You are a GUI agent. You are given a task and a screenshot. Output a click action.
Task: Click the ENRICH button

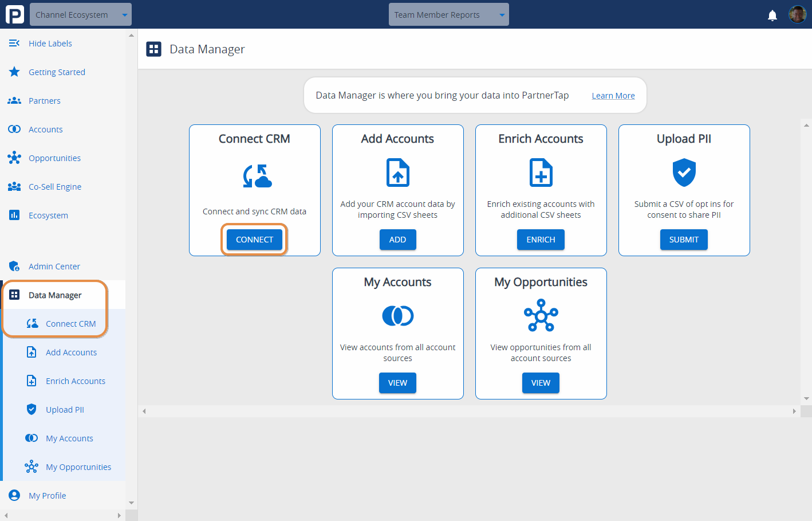point(541,240)
